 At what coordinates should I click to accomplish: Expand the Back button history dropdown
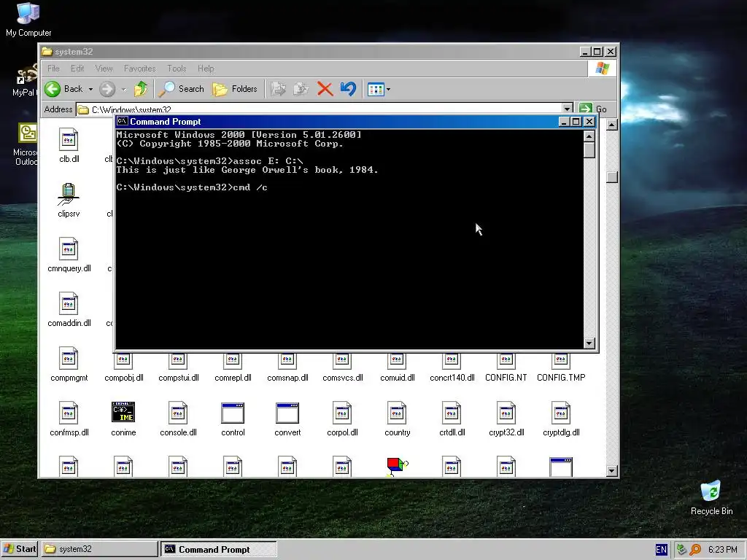click(x=90, y=89)
